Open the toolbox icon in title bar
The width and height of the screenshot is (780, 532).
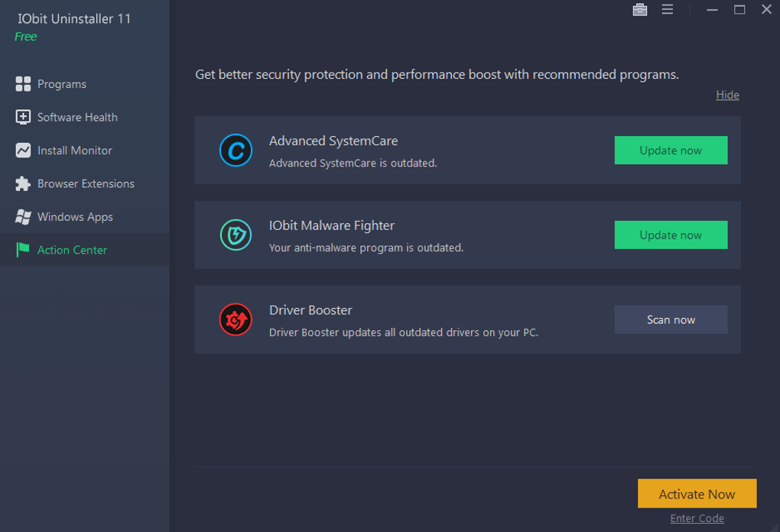click(640, 10)
